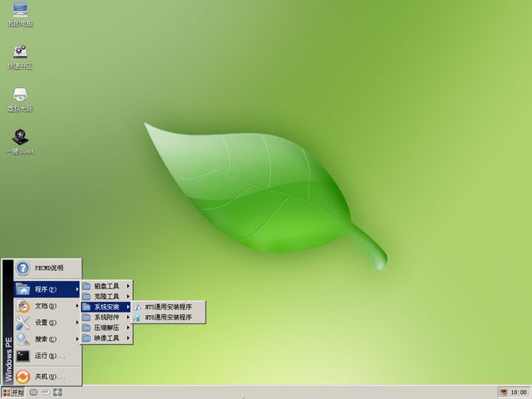The height and width of the screenshot is (399, 532).
Task: Launch NT6通用安装程序
Action: [x=168, y=318]
